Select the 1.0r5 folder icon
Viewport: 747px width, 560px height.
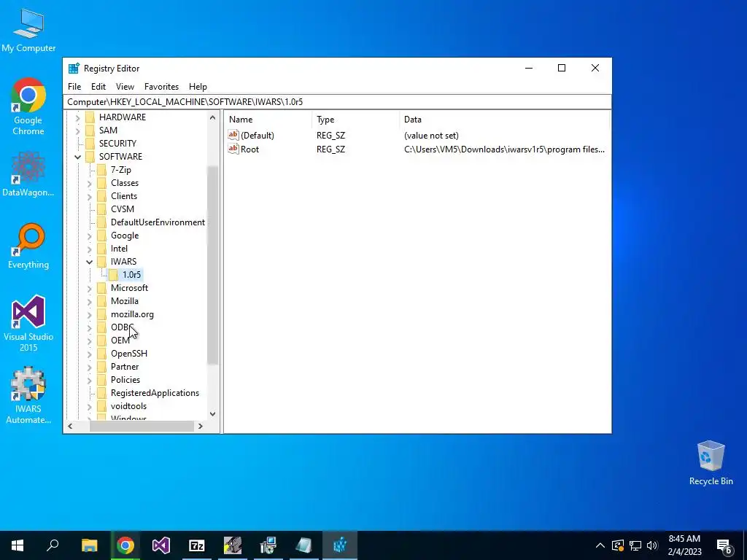[113, 275]
